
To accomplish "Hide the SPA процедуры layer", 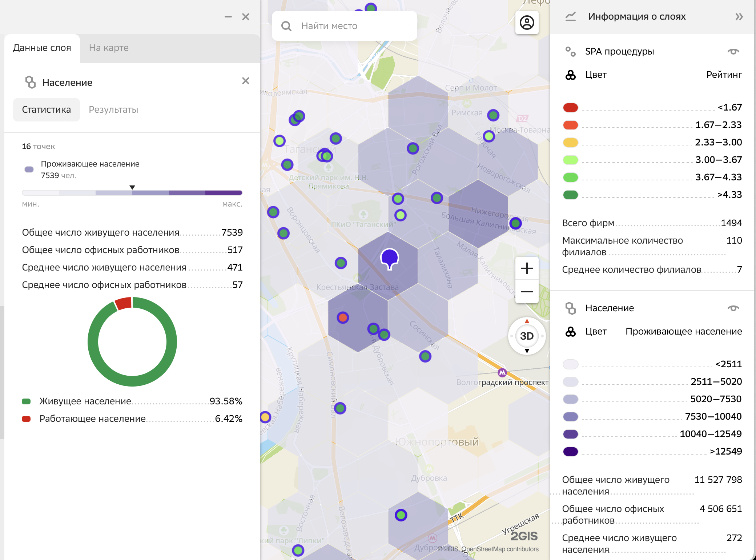I will pos(733,51).
